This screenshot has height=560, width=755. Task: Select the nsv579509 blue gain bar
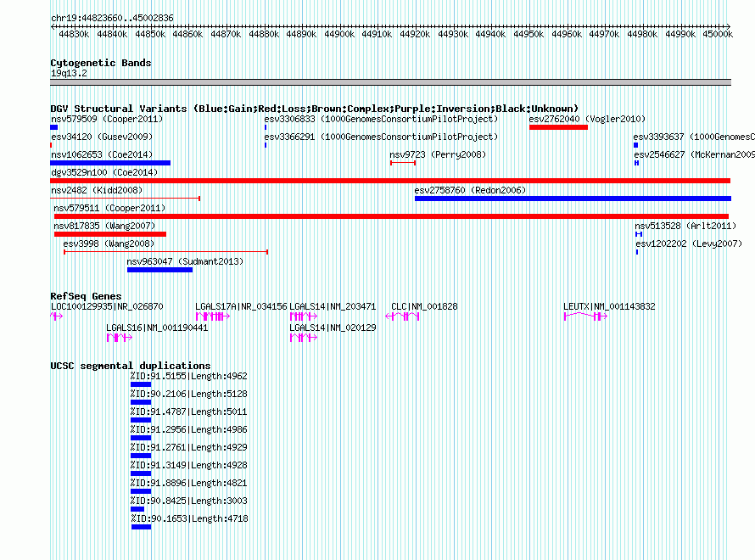(x=54, y=127)
